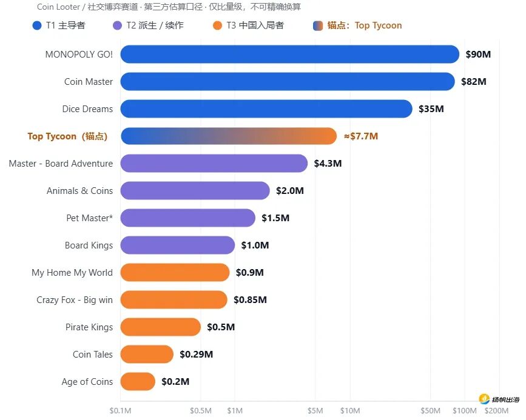Image resolution: width=526 pixels, height=420 pixels.
Task: Click the Coin Tales orange bar
Action: (147, 355)
